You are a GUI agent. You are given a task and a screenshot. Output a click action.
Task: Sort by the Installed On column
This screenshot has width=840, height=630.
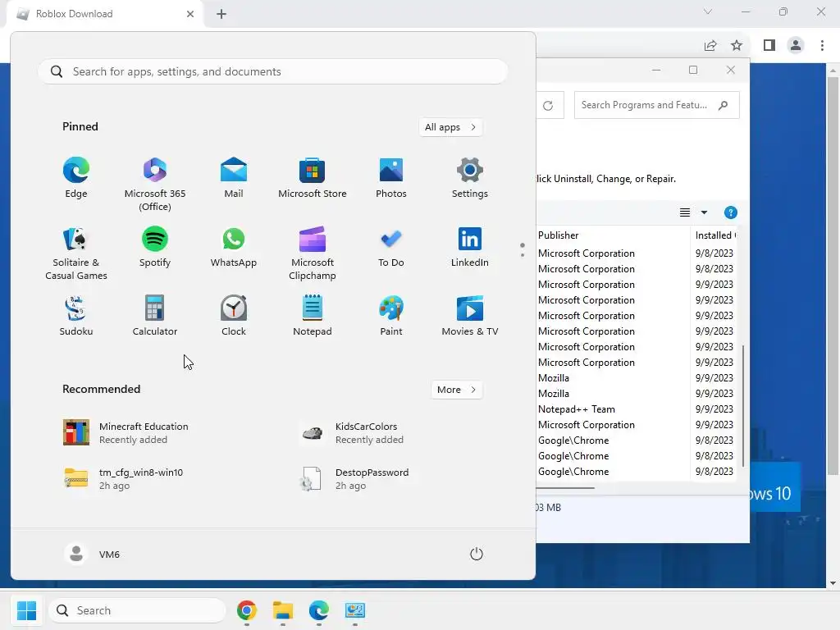click(714, 235)
